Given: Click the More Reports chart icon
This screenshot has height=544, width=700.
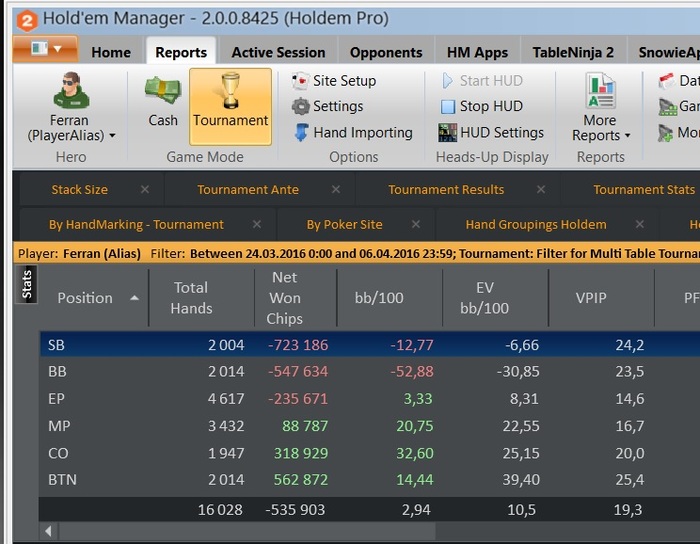Looking at the screenshot, I should click(600, 91).
